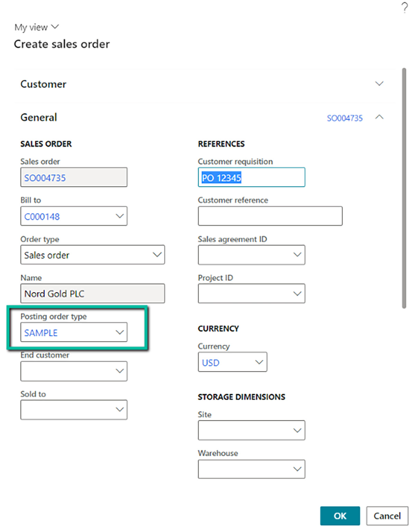Open the Posting order type dropdown arrow
415x532 pixels.
(x=120, y=332)
